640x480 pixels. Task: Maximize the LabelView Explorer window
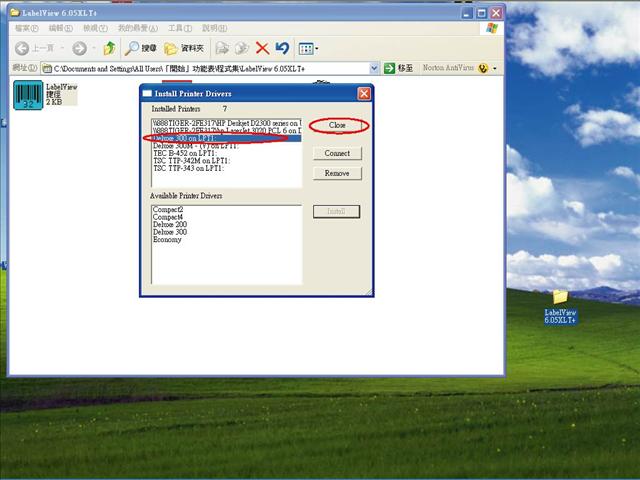point(482,13)
